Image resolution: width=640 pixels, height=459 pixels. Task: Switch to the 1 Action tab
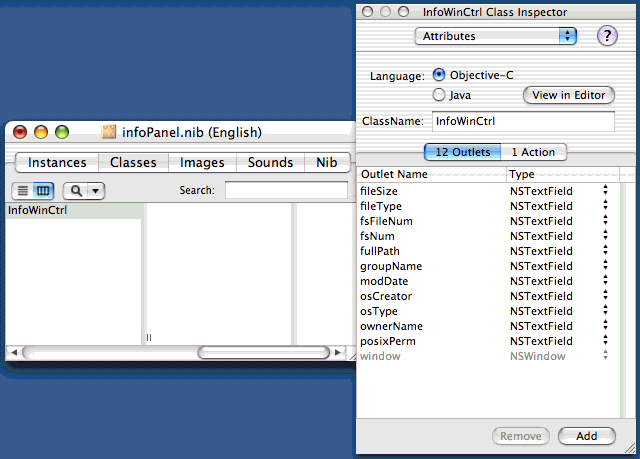tap(533, 152)
